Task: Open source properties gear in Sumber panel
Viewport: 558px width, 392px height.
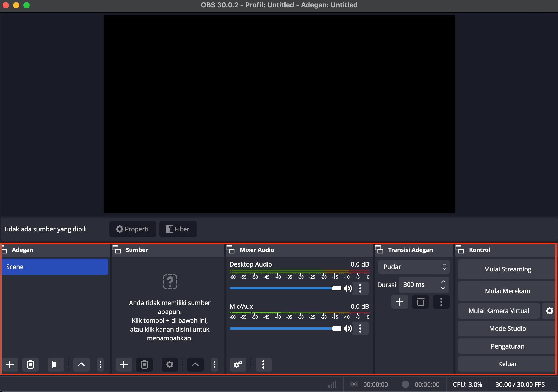Action: tap(170, 364)
